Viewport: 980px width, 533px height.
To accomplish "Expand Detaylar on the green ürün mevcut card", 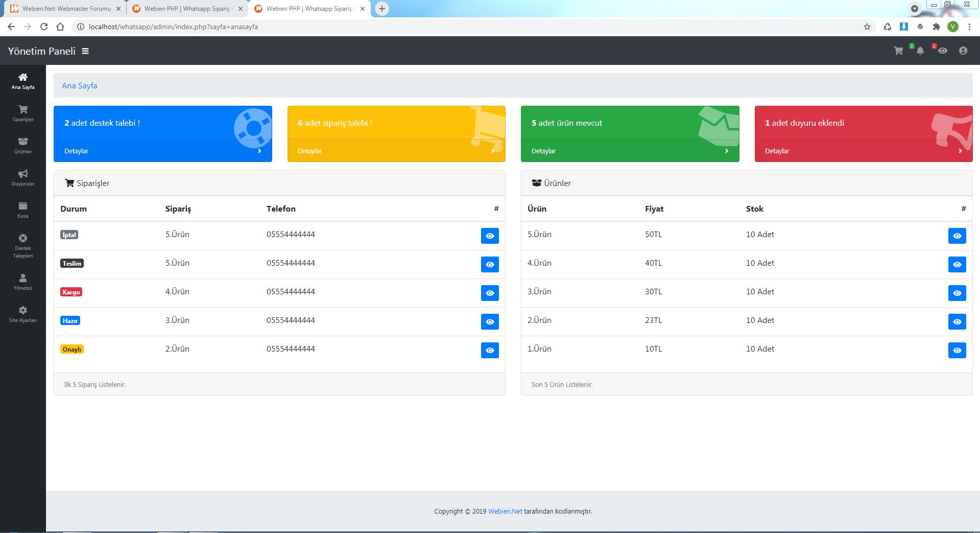I will click(629, 151).
